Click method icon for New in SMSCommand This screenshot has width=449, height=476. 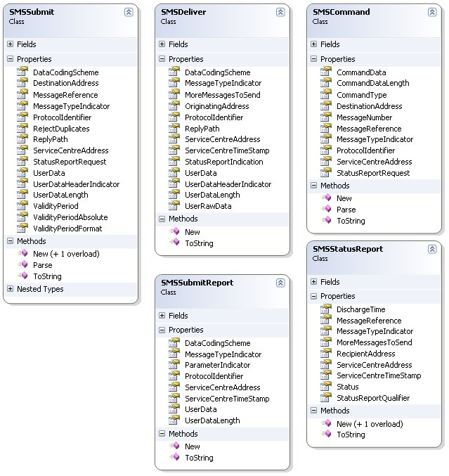pyautogui.click(x=327, y=198)
